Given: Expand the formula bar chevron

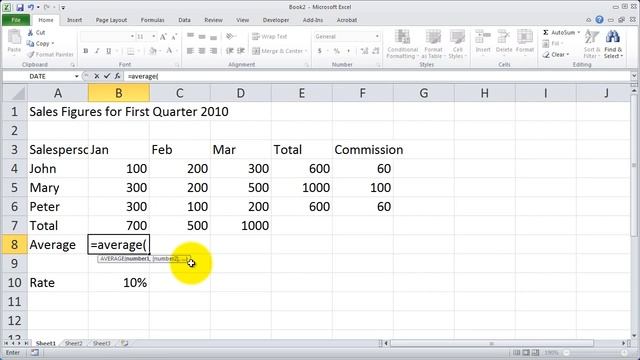Looking at the screenshot, I should click(634, 76).
